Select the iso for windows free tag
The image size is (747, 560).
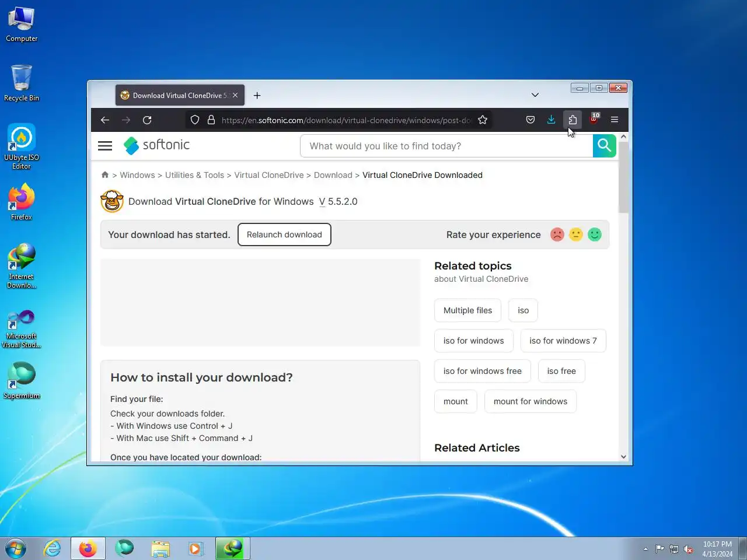point(483,371)
